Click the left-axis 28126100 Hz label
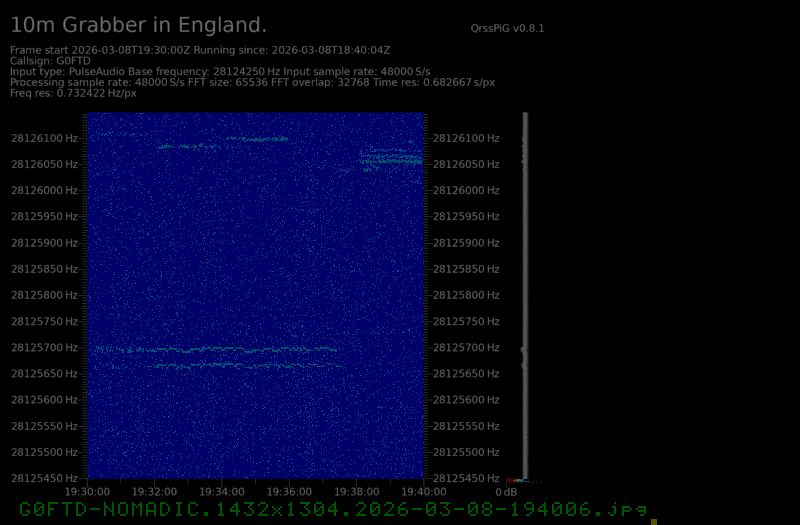Image resolution: width=800 pixels, height=525 pixels. click(x=44, y=138)
